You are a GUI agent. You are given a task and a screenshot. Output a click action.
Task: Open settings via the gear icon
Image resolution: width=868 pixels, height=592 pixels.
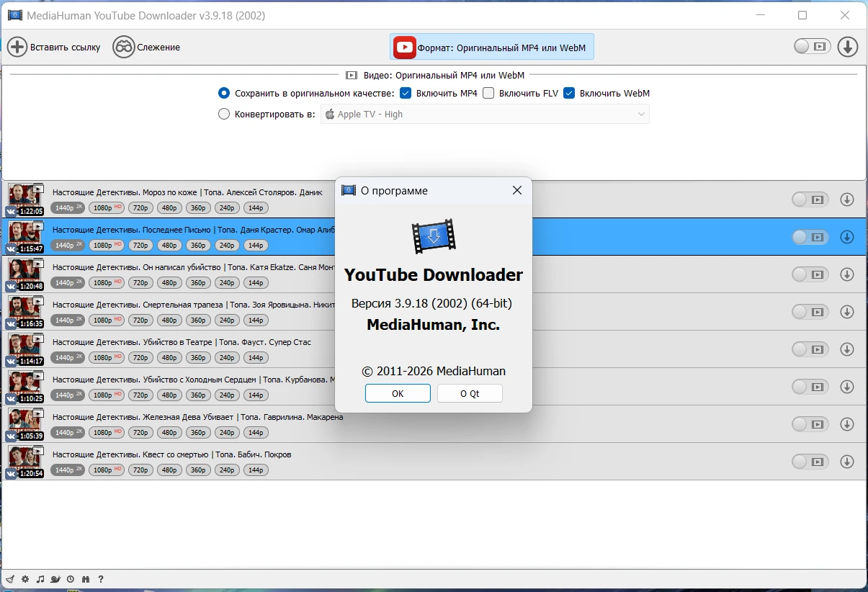[x=25, y=579]
